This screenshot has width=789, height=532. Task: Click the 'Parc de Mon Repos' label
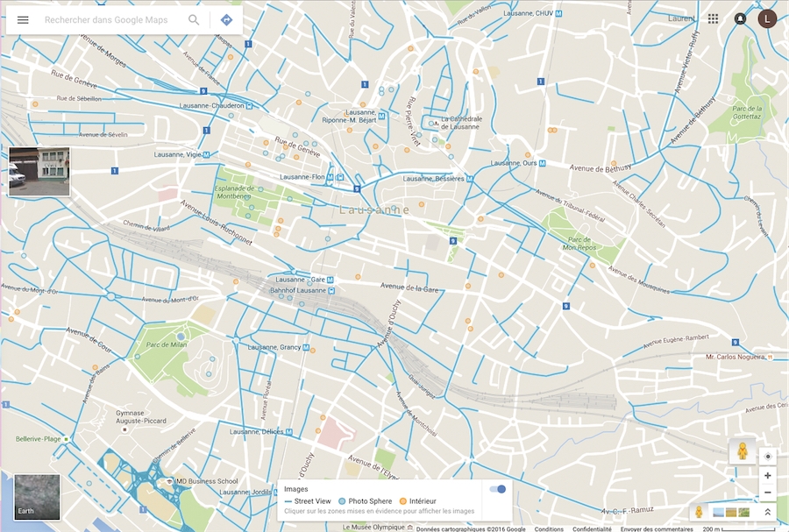579,244
